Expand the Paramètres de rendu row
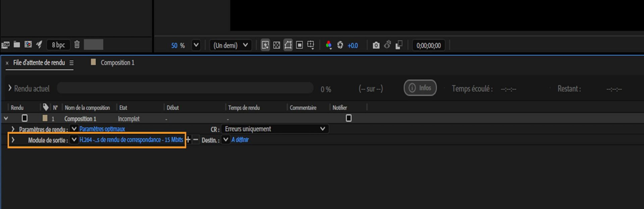This screenshot has height=209, width=644. pos(13,129)
